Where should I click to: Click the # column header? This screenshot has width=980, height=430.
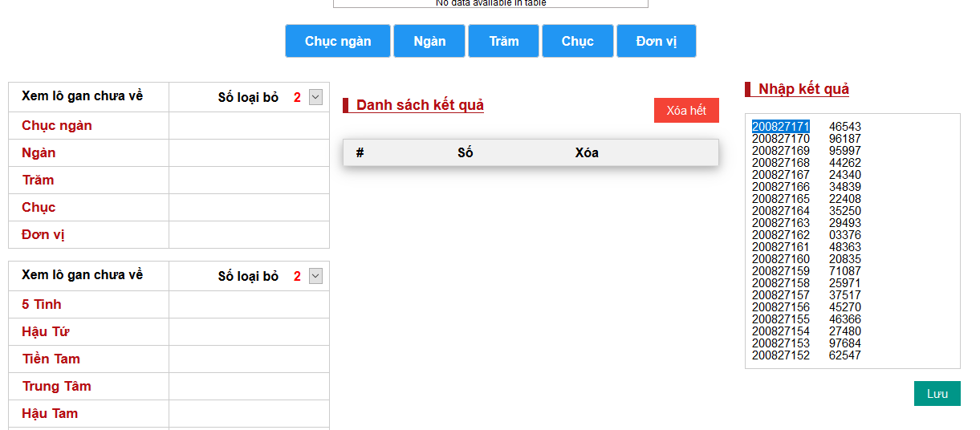[360, 153]
